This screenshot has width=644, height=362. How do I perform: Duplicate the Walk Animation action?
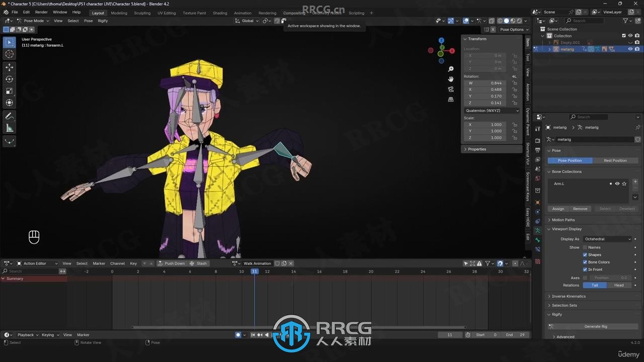point(284,263)
